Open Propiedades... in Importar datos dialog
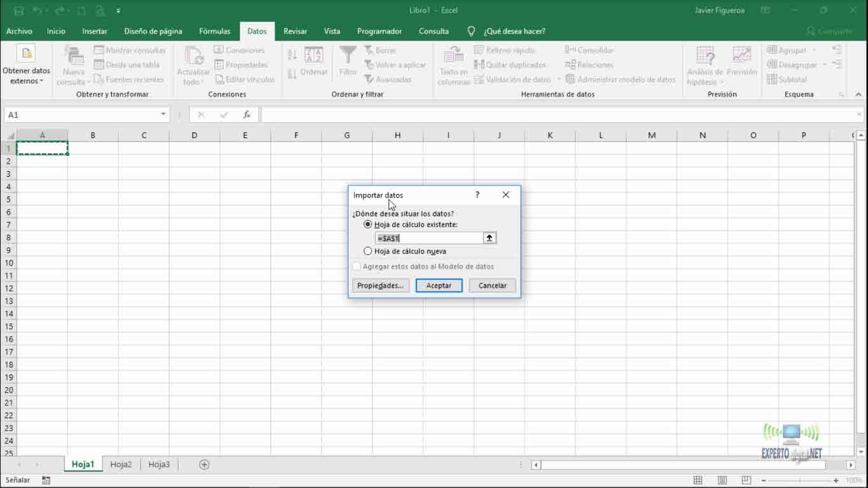This screenshot has width=868, height=488. click(380, 286)
